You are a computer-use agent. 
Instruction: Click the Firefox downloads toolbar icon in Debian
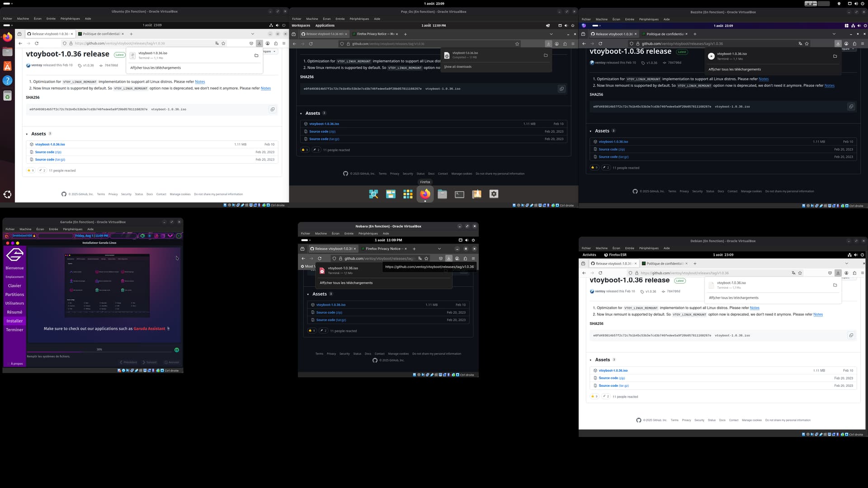click(x=838, y=273)
